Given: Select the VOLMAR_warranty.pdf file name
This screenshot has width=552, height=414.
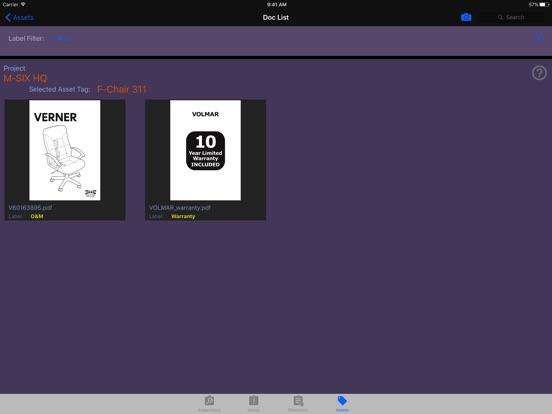Looking at the screenshot, I should [180, 208].
